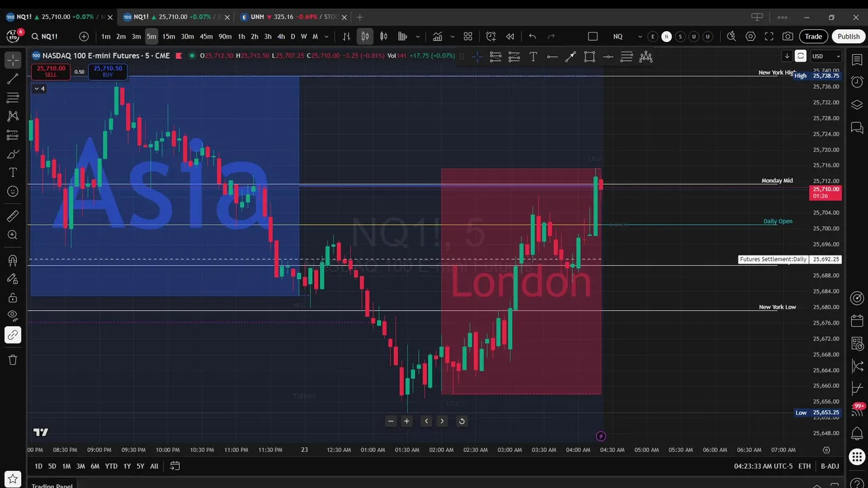Open timezone menu 04:23:33 AM UTC-5
This screenshot has height=488, width=868.
tap(763, 466)
